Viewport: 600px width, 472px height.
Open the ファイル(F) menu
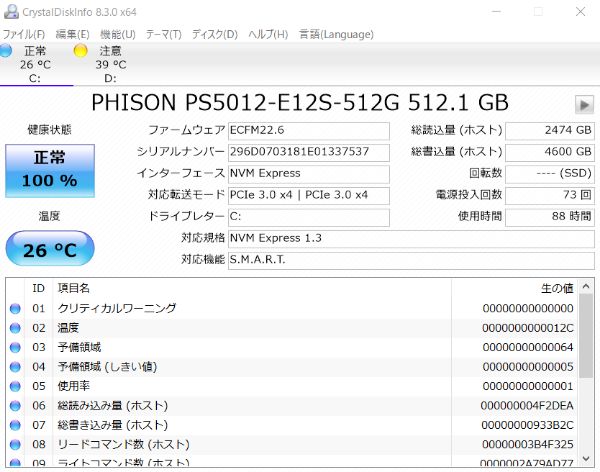click(24, 34)
